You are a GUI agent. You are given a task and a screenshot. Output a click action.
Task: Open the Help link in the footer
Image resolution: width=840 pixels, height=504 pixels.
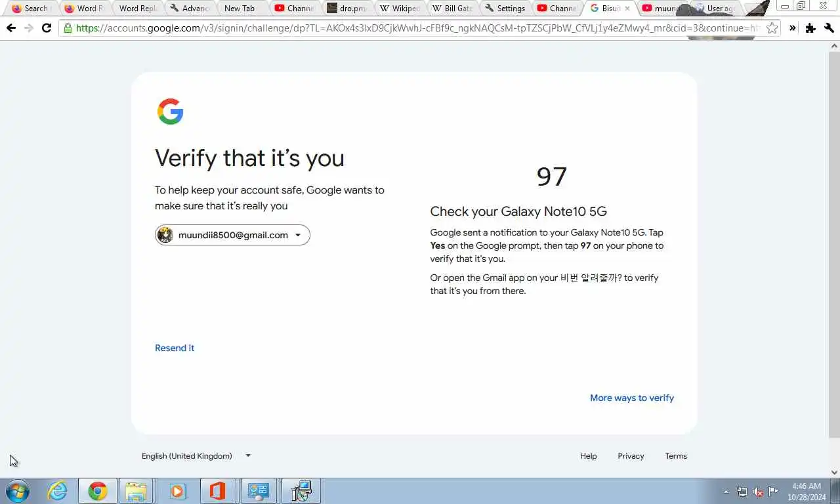click(x=589, y=456)
